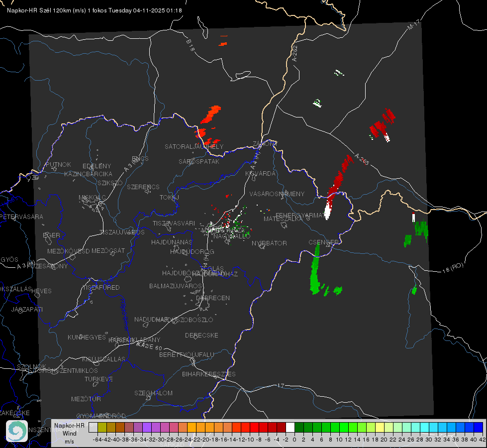Image resolution: width=487 pixels, height=448 pixels.
Task: Click the blue Hajdú-Bihar county label
Action: click(124, 314)
